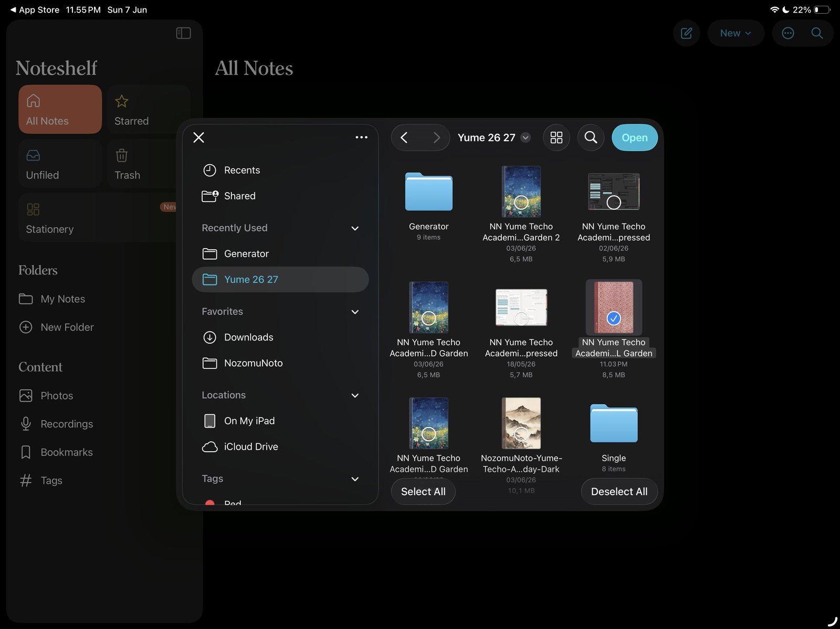Select the NozomuNoto-Yume-Techo Dark file circle
Screen dimensions: 840x629
click(521, 434)
